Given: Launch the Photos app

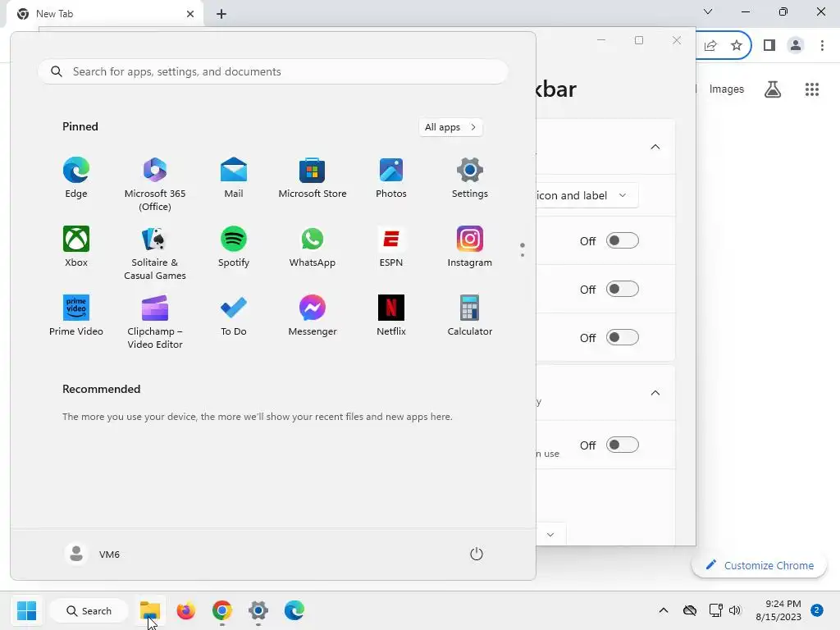Looking at the screenshot, I should click(391, 178).
